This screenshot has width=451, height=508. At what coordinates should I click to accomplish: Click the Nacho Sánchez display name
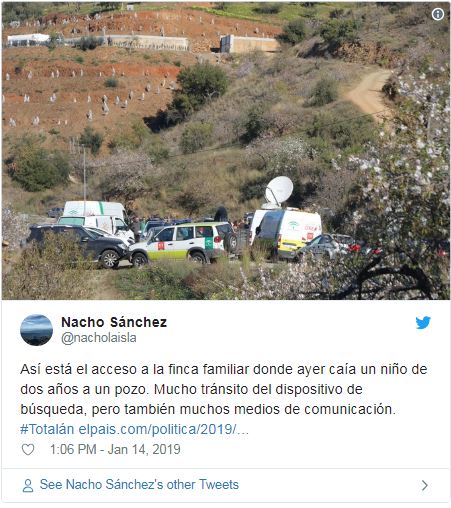coord(114,322)
